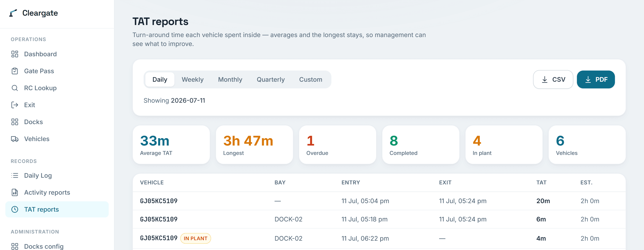Viewport: 644px width, 250px height.
Task: Click the CSV download arrow icon
Action: pyautogui.click(x=544, y=80)
